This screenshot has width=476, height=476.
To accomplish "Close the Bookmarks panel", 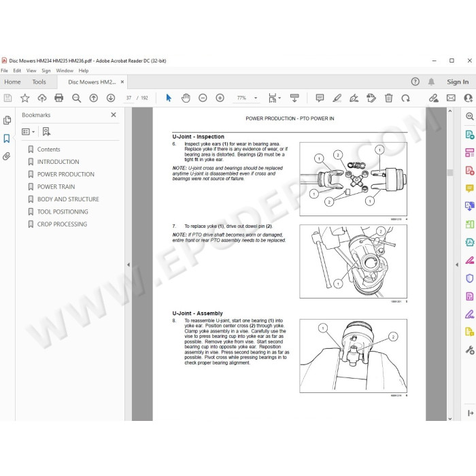I will coord(114,115).
